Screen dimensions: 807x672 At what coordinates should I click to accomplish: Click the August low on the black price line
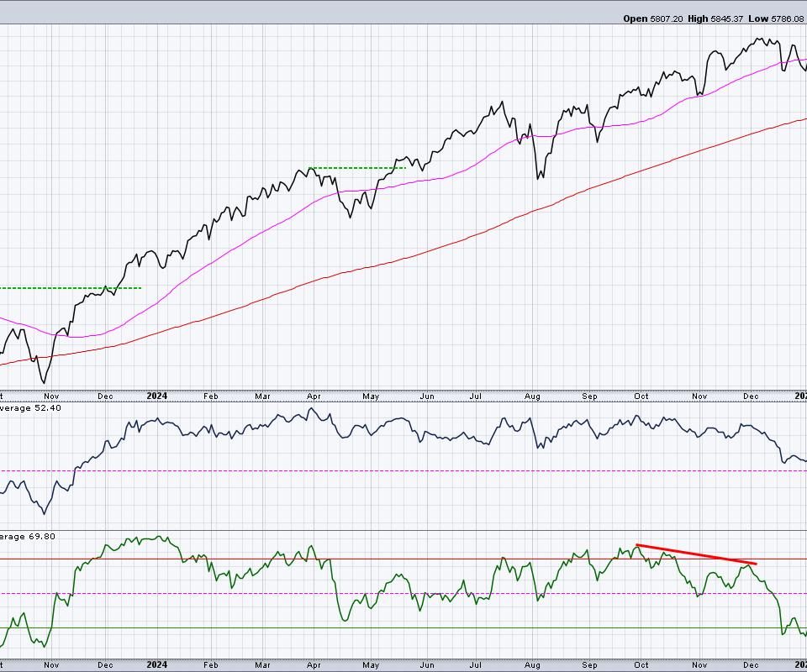539,177
